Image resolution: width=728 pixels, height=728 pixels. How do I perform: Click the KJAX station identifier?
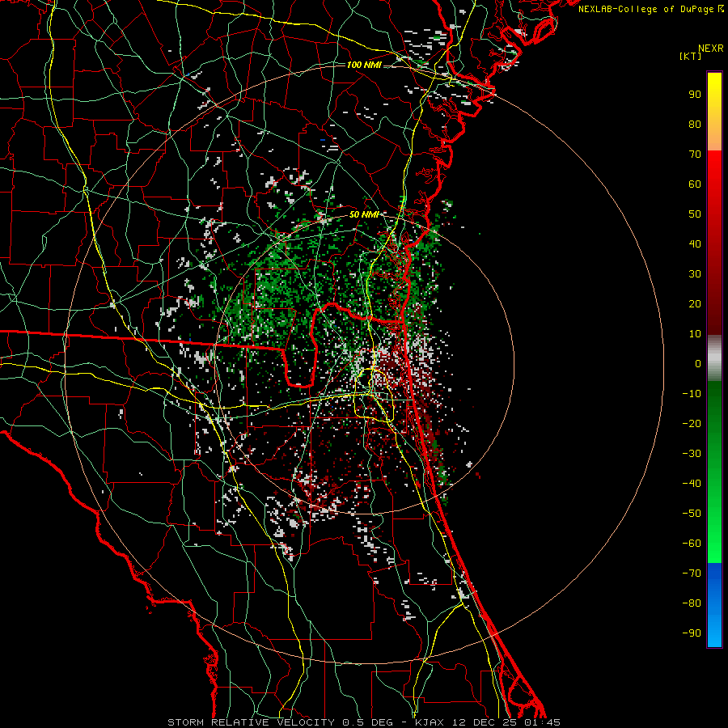tap(430, 722)
